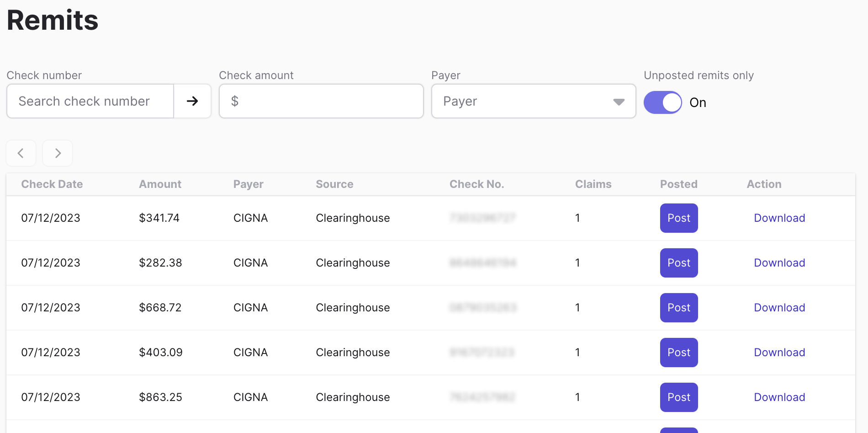
Task: Click the Check Date column header
Action: pos(52,184)
